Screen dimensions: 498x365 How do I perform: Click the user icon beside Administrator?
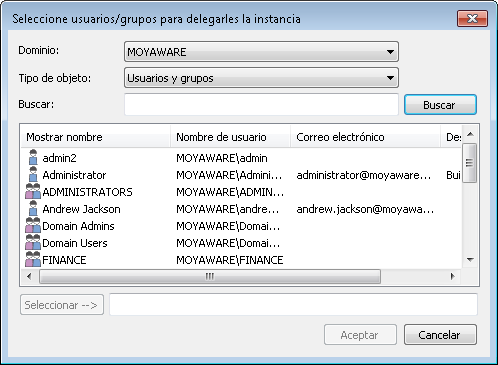coord(33,175)
